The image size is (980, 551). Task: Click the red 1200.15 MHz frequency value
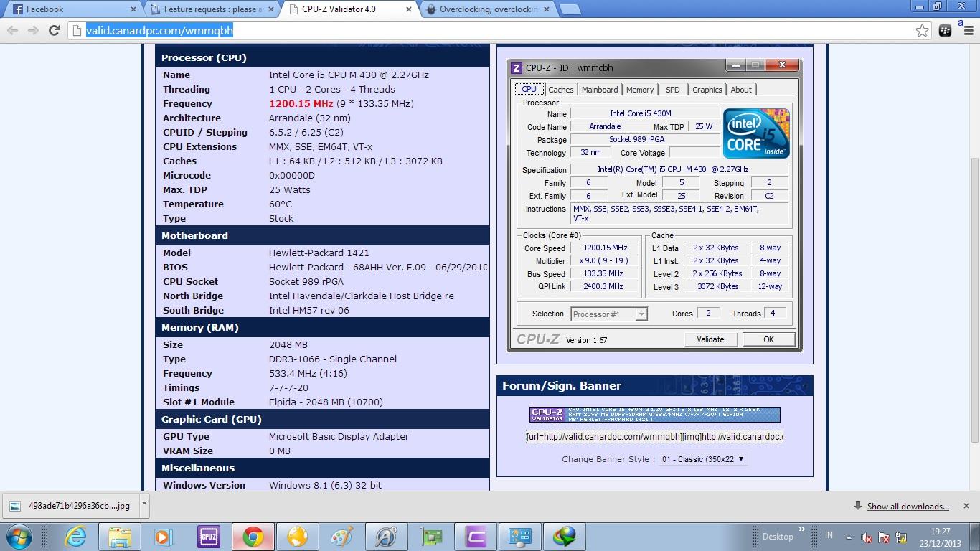301,103
